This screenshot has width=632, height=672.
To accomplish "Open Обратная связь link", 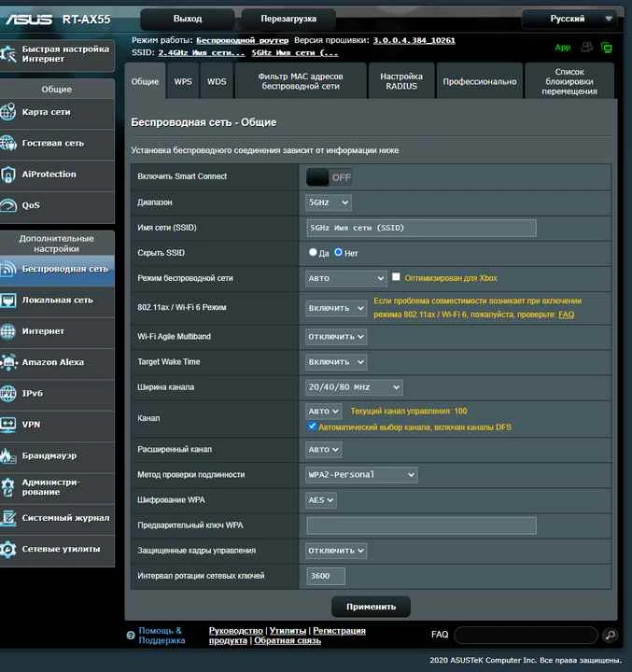I will click(x=288, y=640).
